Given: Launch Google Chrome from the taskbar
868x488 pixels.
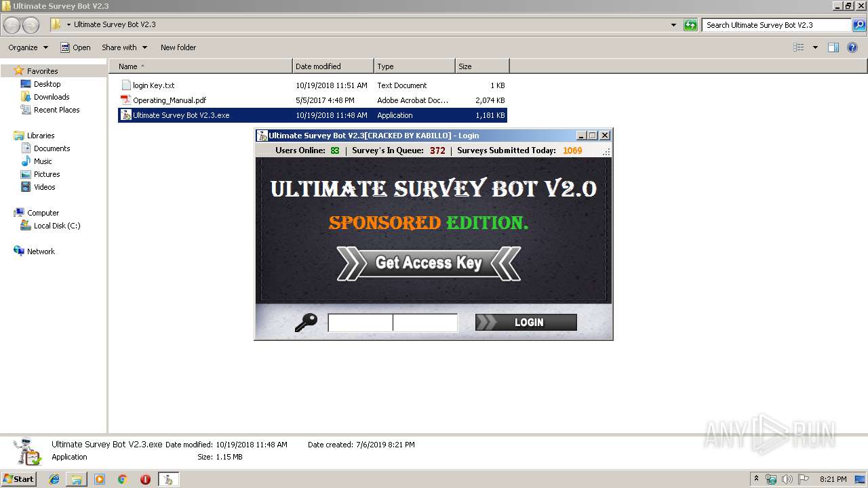Looking at the screenshot, I should pos(122,479).
